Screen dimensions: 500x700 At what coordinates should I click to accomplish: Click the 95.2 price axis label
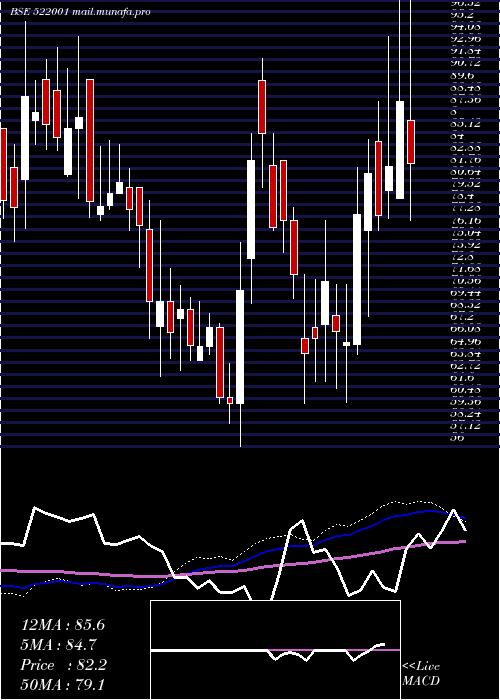(462, 15)
